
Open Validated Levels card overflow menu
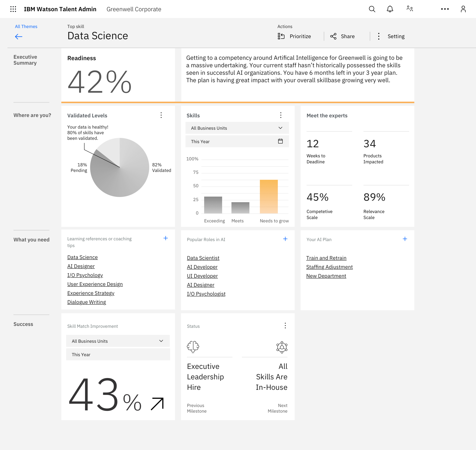[x=161, y=115]
